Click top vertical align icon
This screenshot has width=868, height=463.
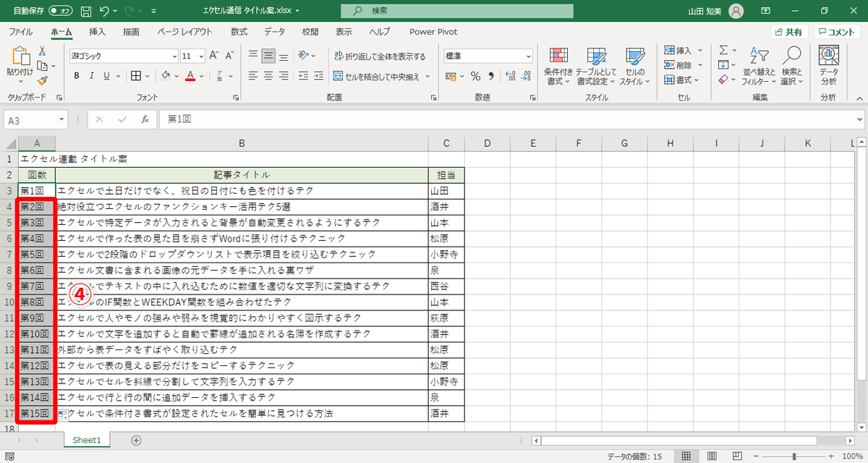pyautogui.click(x=253, y=56)
